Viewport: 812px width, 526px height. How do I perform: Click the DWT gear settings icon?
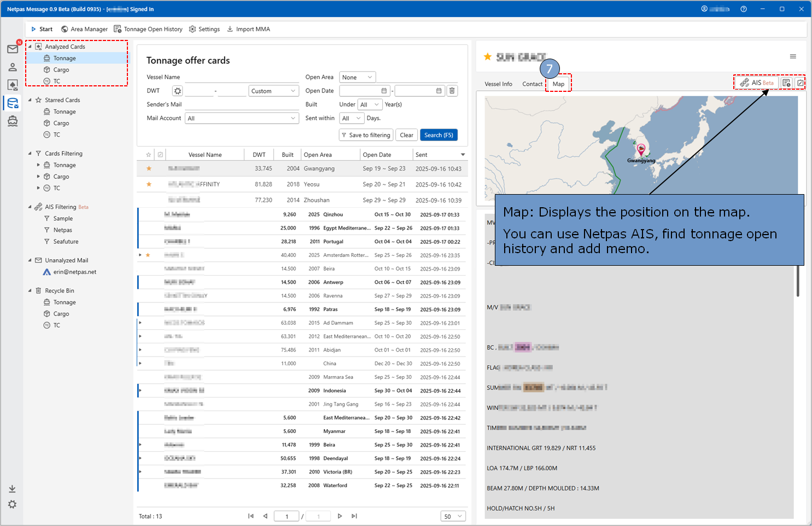pos(177,91)
